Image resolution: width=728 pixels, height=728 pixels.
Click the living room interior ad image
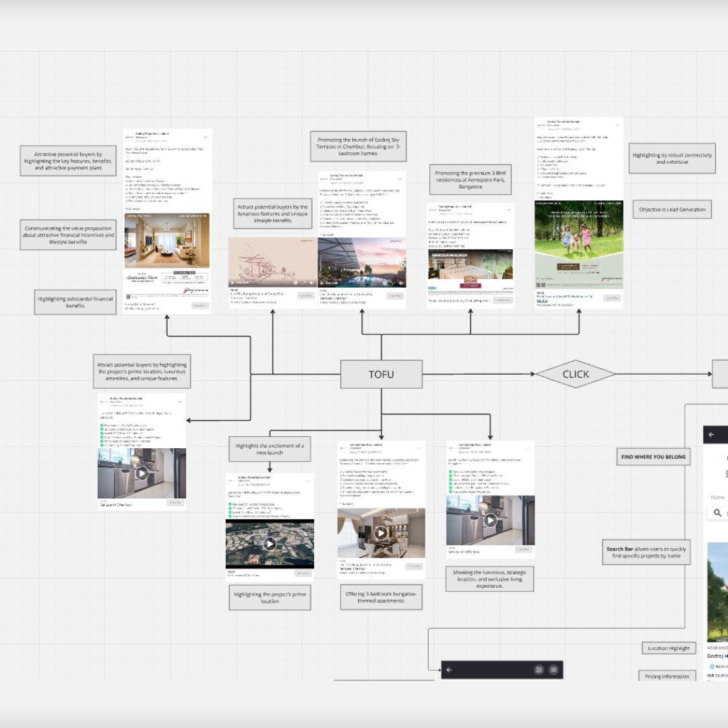click(167, 241)
